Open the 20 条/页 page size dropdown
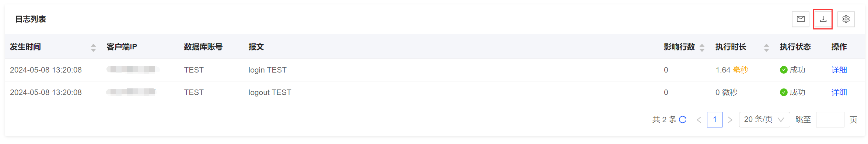Viewport: 868px width, 144px height. pyautogui.click(x=764, y=120)
